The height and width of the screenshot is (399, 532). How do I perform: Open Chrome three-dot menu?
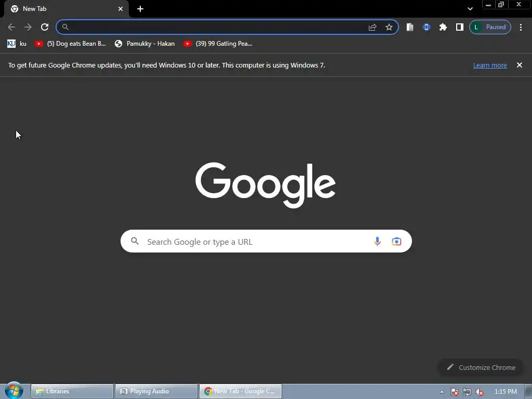click(x=521, y=27)
